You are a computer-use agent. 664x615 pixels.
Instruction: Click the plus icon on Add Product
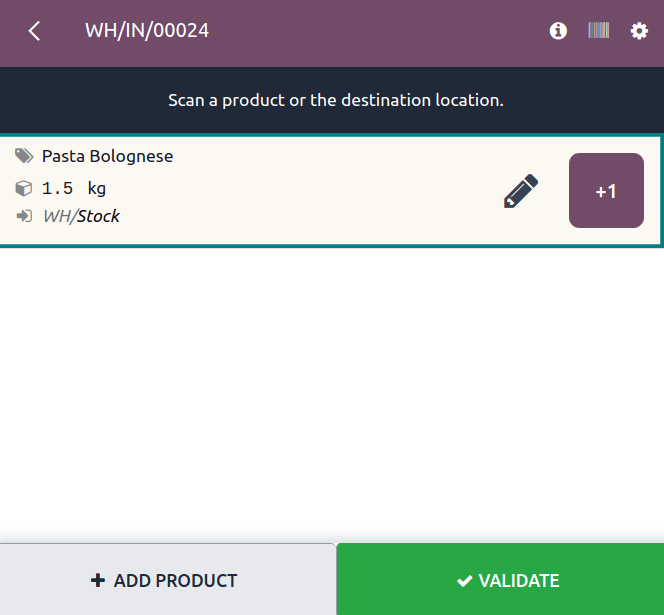pos(97,580)
